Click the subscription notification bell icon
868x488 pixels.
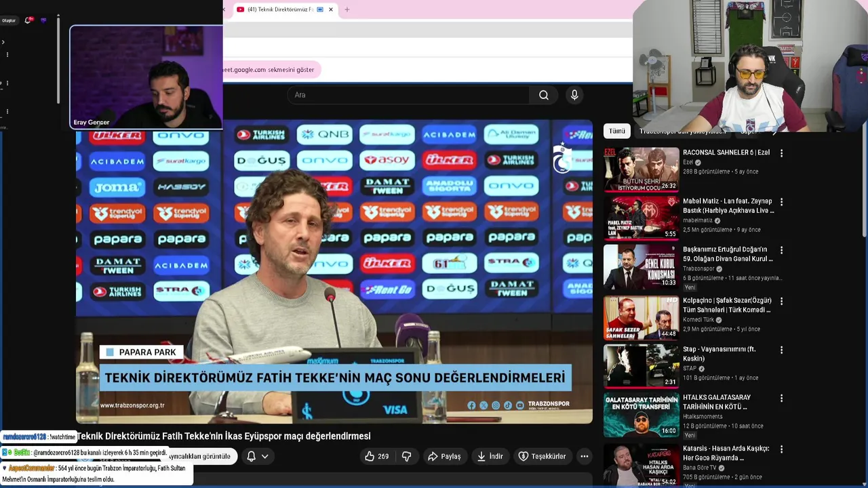(251, 456)
